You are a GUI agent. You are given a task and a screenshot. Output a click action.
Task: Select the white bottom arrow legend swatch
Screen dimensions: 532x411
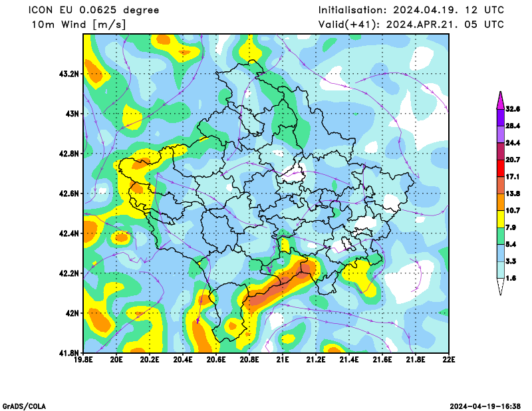coord(501,287)
